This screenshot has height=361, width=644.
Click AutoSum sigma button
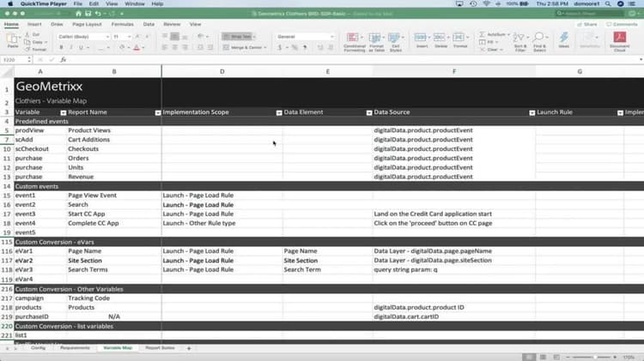(483, 34)
